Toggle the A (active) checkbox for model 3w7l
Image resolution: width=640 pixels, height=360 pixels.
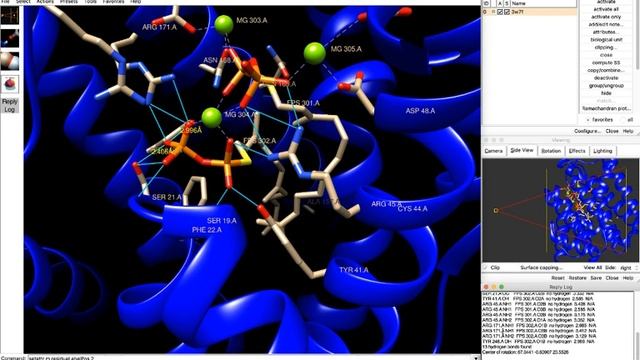500,12
